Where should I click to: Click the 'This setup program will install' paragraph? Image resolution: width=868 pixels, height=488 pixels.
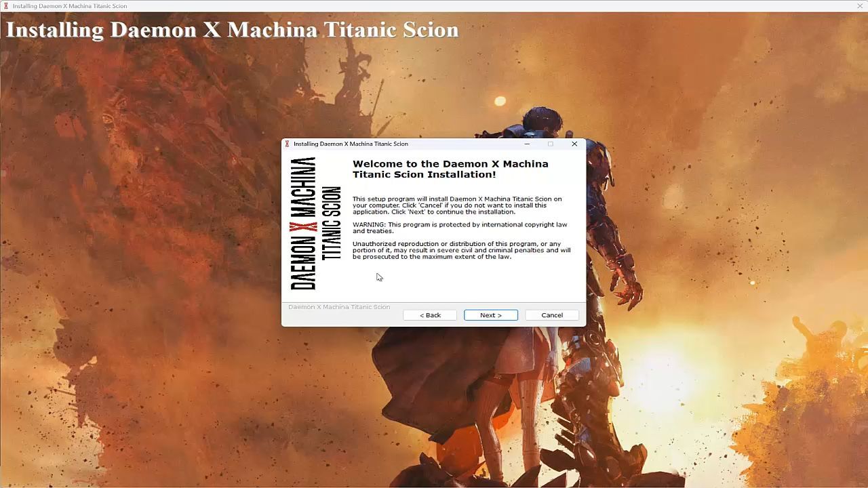pos(457,205)
